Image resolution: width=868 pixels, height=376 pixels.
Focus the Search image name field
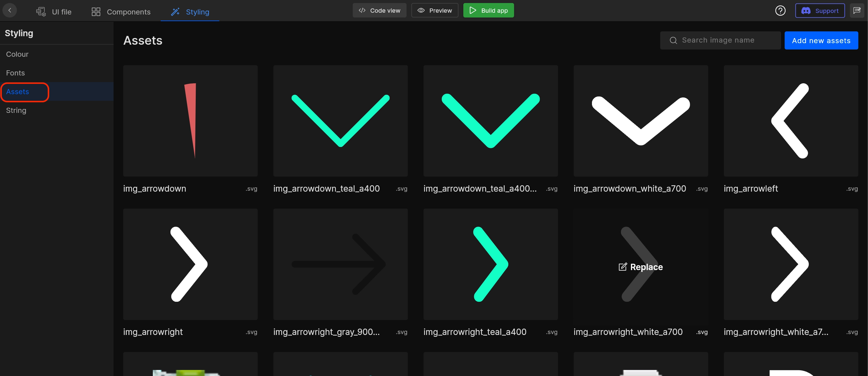click(720, 40)
